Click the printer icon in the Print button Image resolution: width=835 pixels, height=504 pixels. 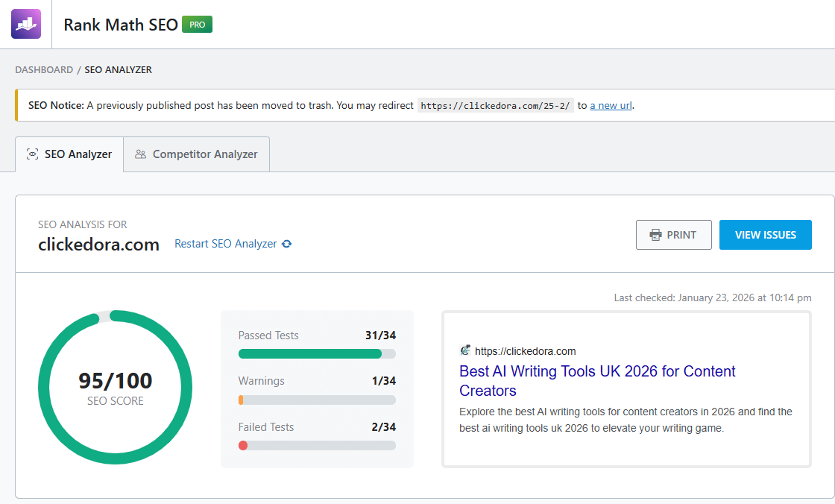(655, 235)
